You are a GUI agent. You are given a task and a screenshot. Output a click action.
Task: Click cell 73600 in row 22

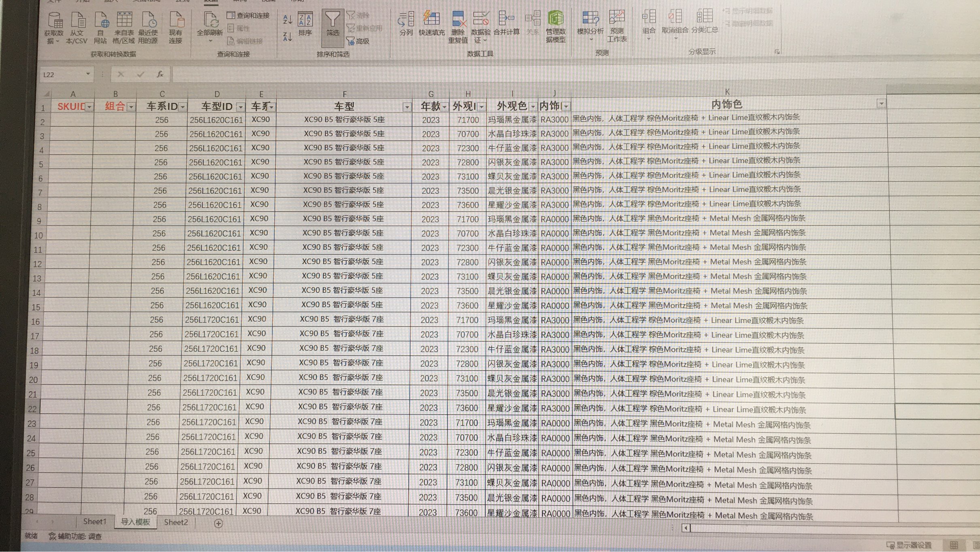click(x=467, y=408)
